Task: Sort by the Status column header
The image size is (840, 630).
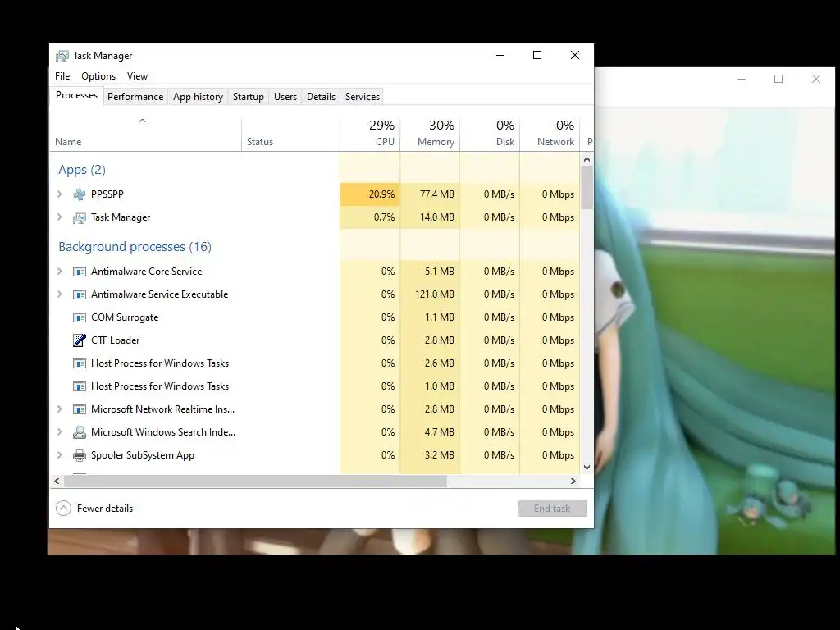Action: [x=290, y=134]
